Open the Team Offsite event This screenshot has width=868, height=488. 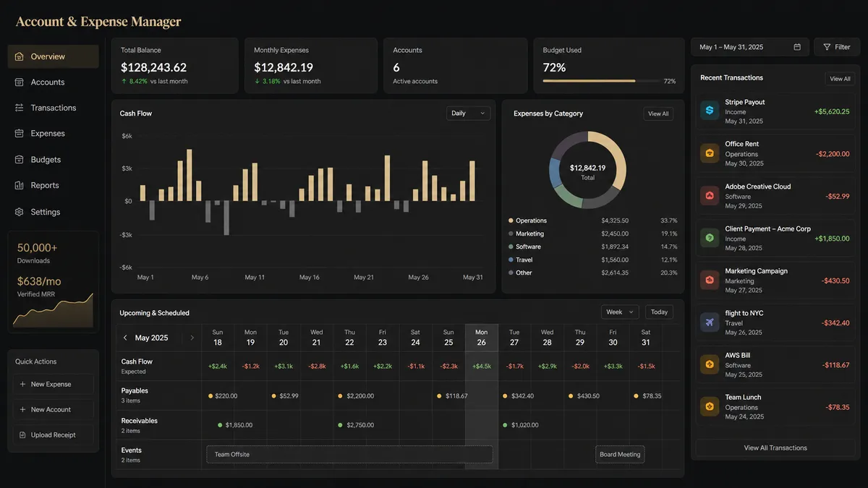(349, 454)
